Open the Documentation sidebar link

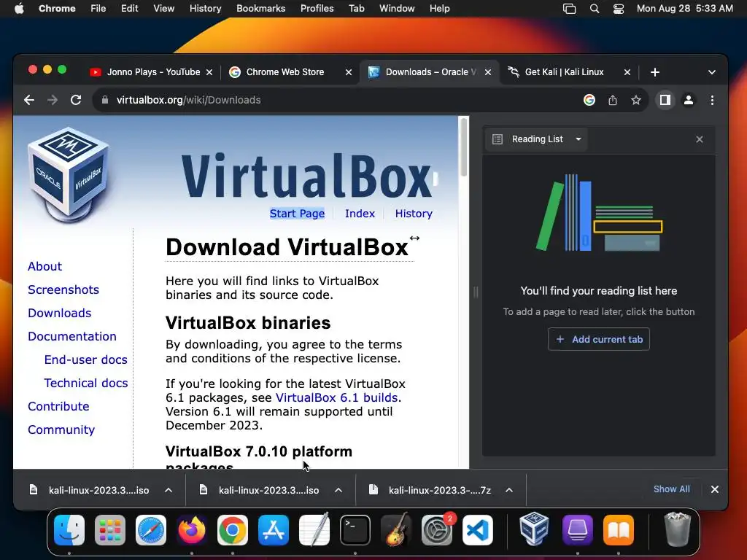pos(72,336)
